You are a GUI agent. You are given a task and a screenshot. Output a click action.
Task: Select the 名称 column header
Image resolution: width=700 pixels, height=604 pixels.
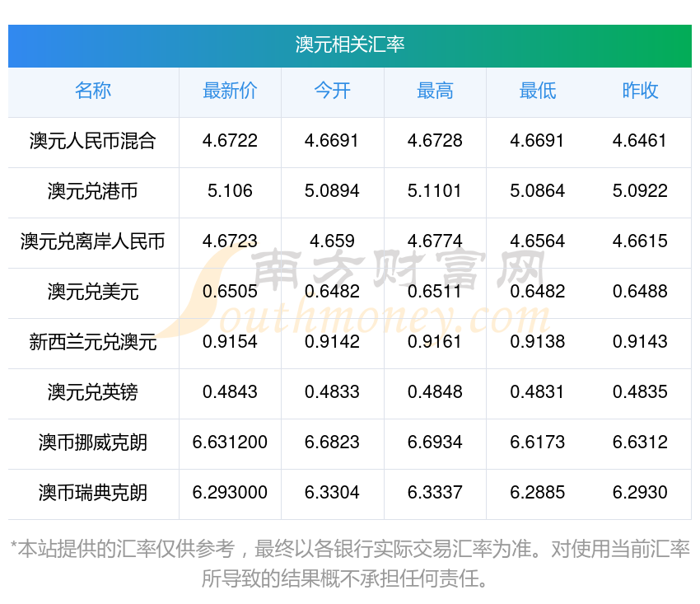coord(93,91)
